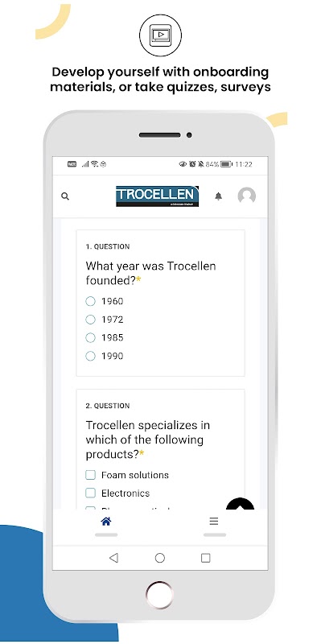Screen dimensions: 321x644
Task: Tap the black scroll-to-top arrow button
Action: [x=240, y=504]
